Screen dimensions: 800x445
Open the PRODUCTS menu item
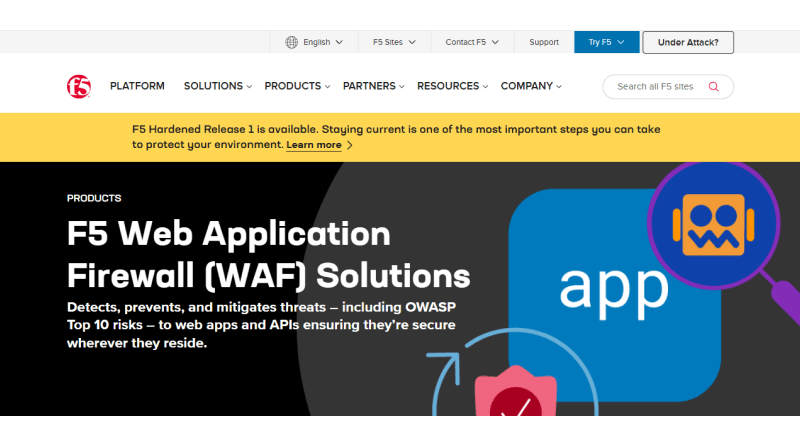click(292, 86)
